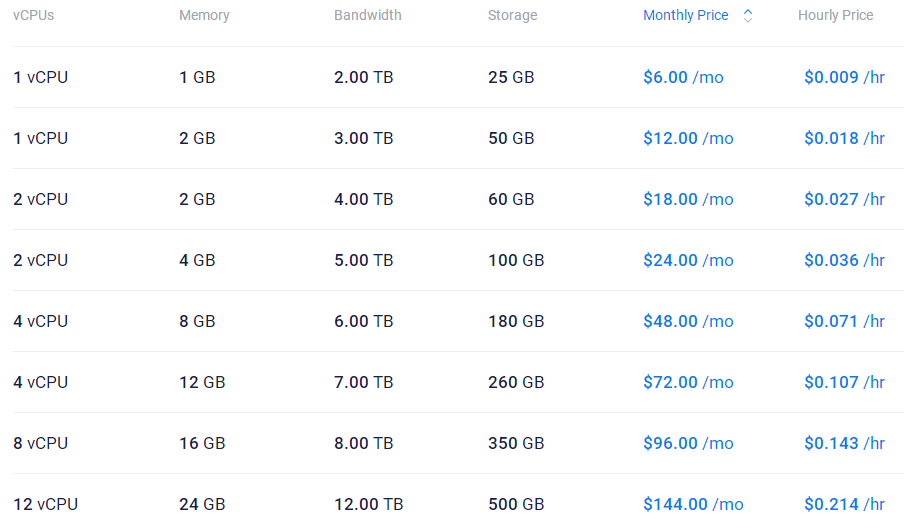904x517 pixels.
Task: Choose the $18.00 /mo monthly price
Action: 688,199
